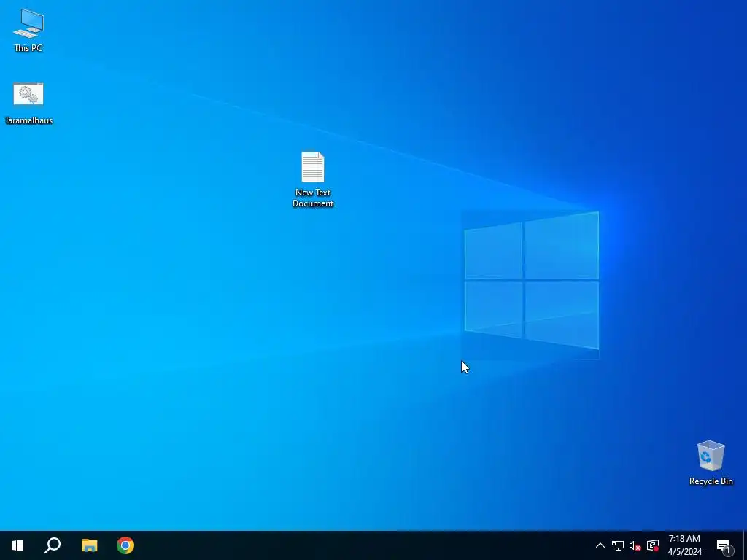
Task: Click the Show desktop strip
Action: [x=745, y=545]
